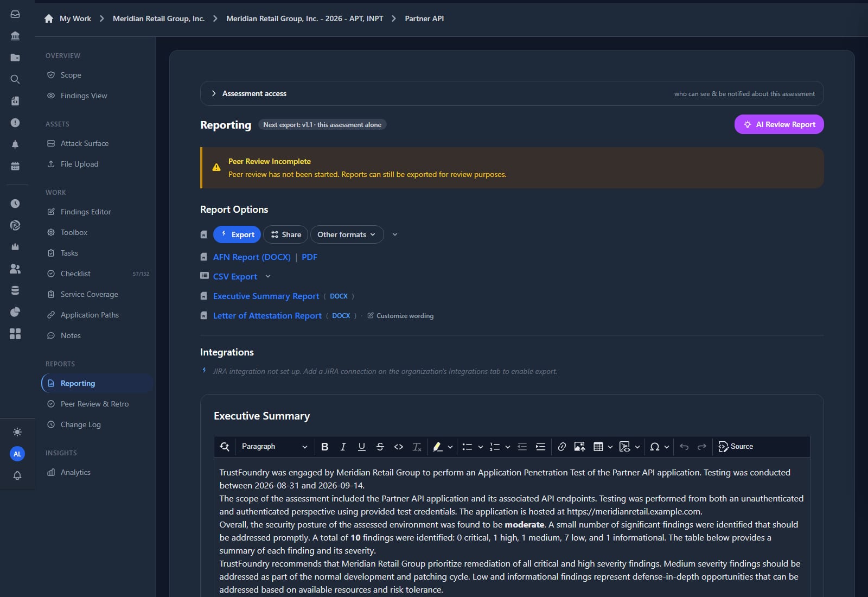
Task: Open bulleted list style dropdown arrow
Action: [x=481, y=447]
